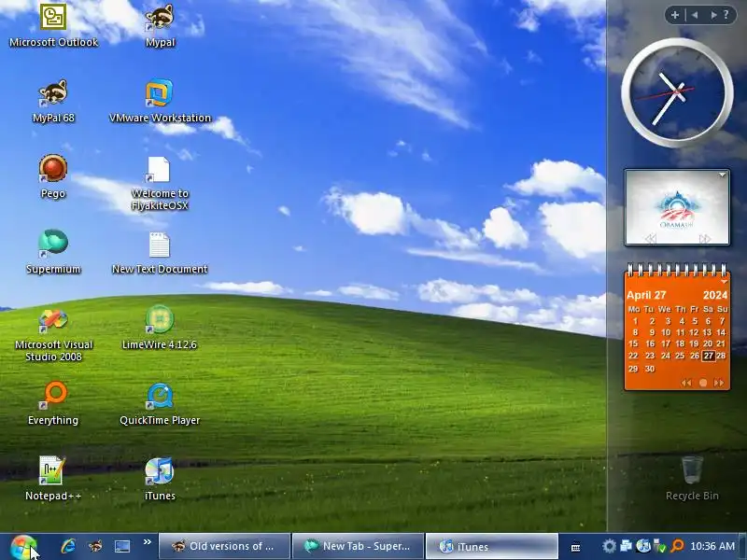
Task: Expand the Quick Launch overflow chevron
Action: [148, 542]
